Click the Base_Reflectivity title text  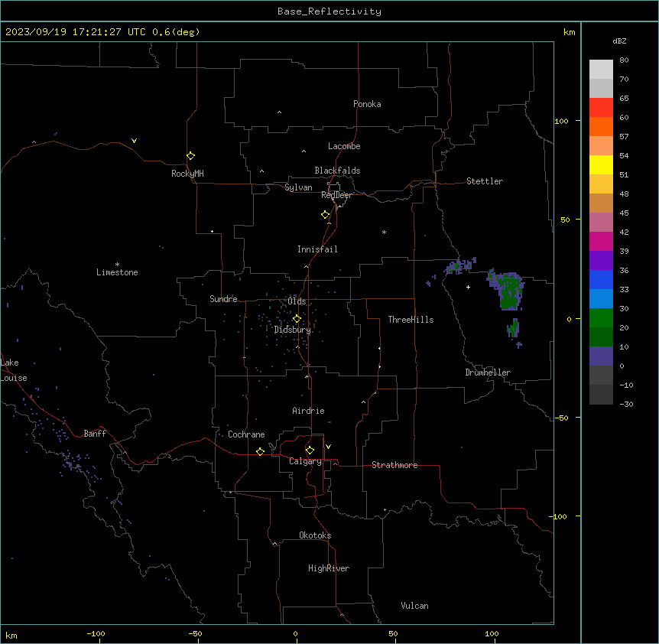(329, 11)
